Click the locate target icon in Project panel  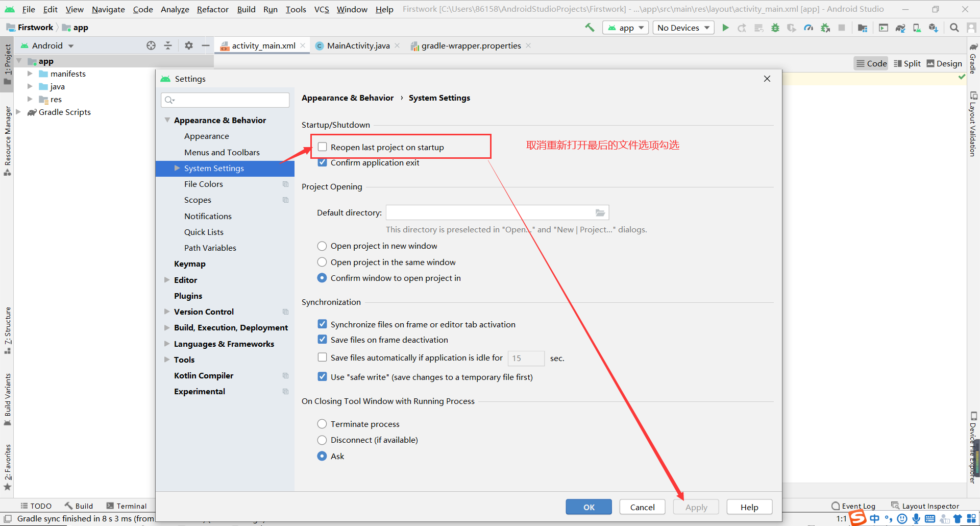[151, 45]
